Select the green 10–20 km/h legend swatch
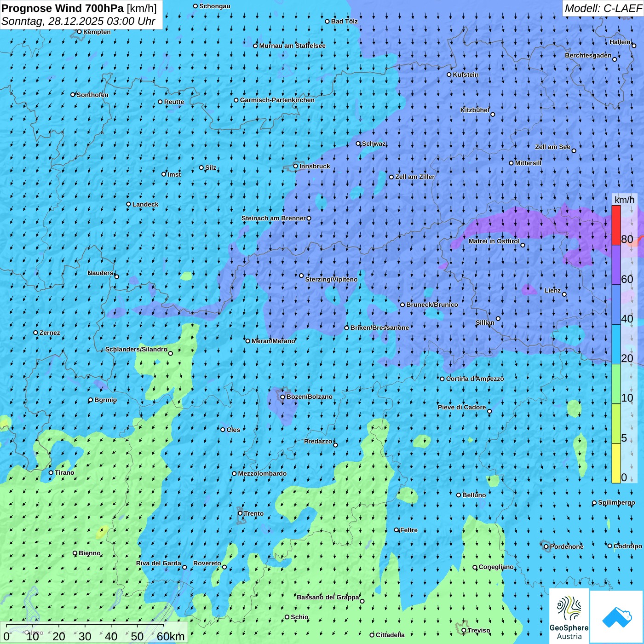This screenshot has height=644, width=644. (x=616, y=384)
